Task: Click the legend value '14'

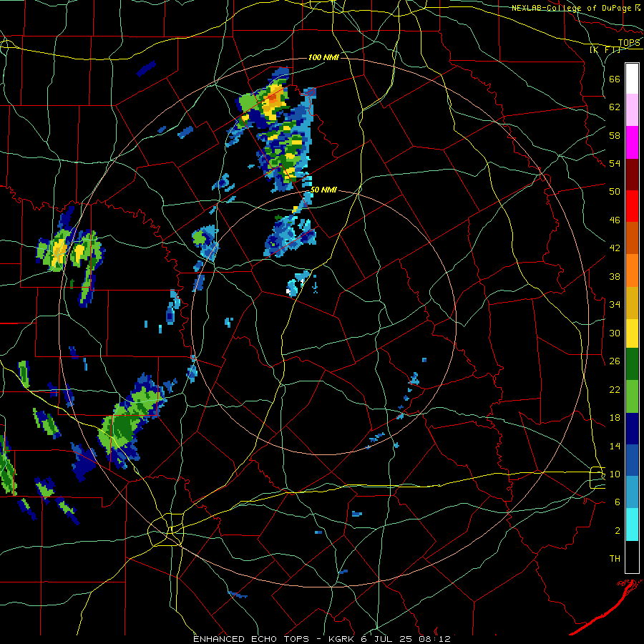Action: click(x=615, y=446)
